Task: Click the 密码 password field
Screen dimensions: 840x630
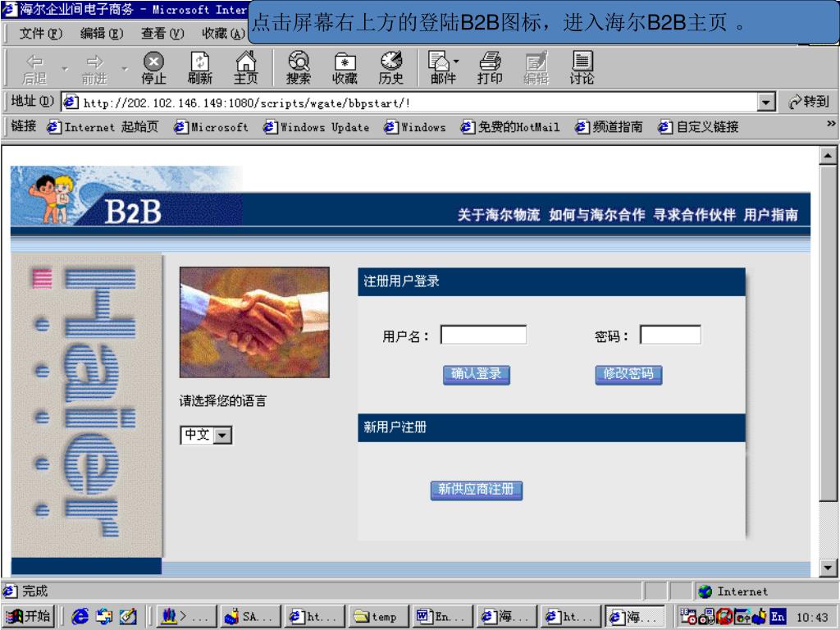Action: (x=670, y=335)
